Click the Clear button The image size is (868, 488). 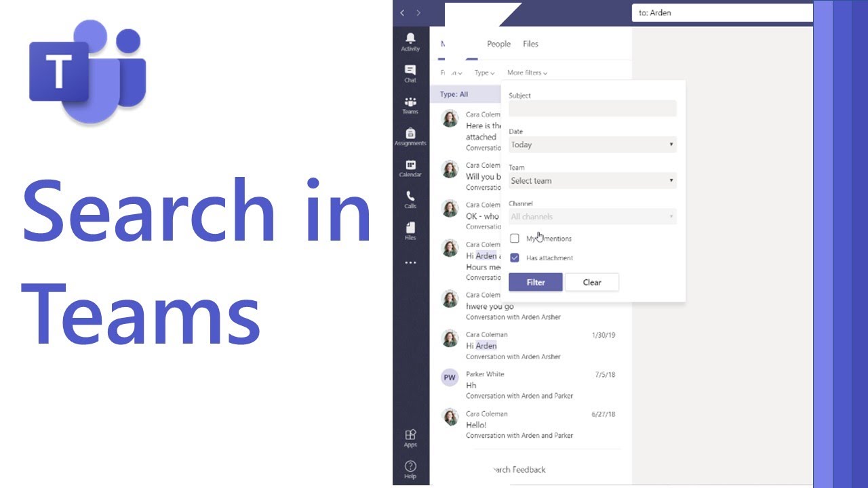tap(592, 282)
